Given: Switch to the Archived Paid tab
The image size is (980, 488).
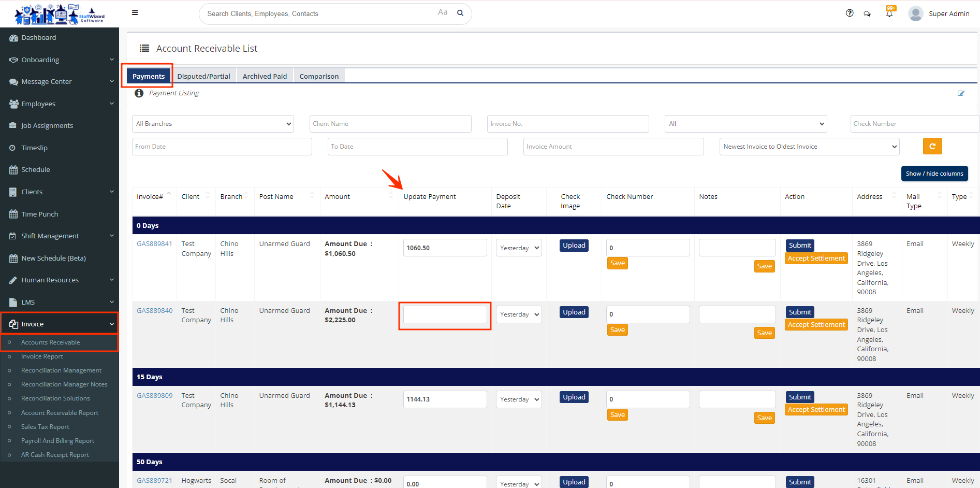Looking at the screenshot, I should (x=265, y=76).
